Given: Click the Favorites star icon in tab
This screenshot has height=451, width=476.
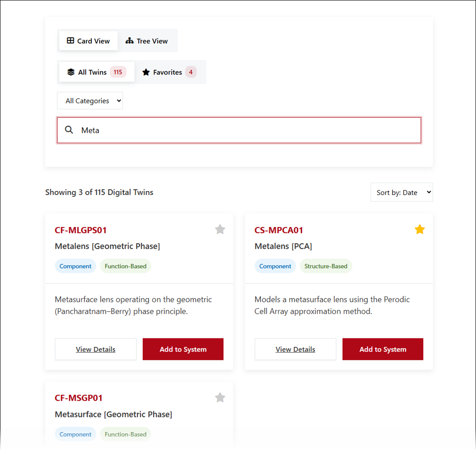Looking at the screenshot, I should pos(146,72).
